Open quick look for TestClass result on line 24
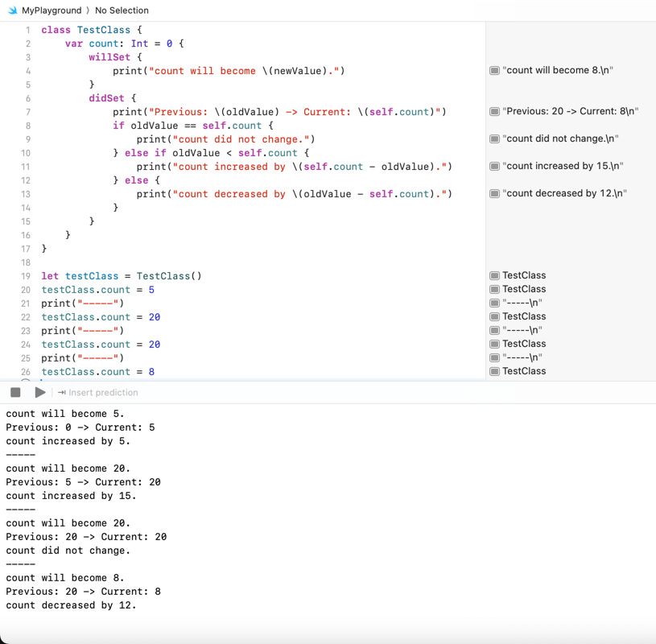 tap(494, 344)
